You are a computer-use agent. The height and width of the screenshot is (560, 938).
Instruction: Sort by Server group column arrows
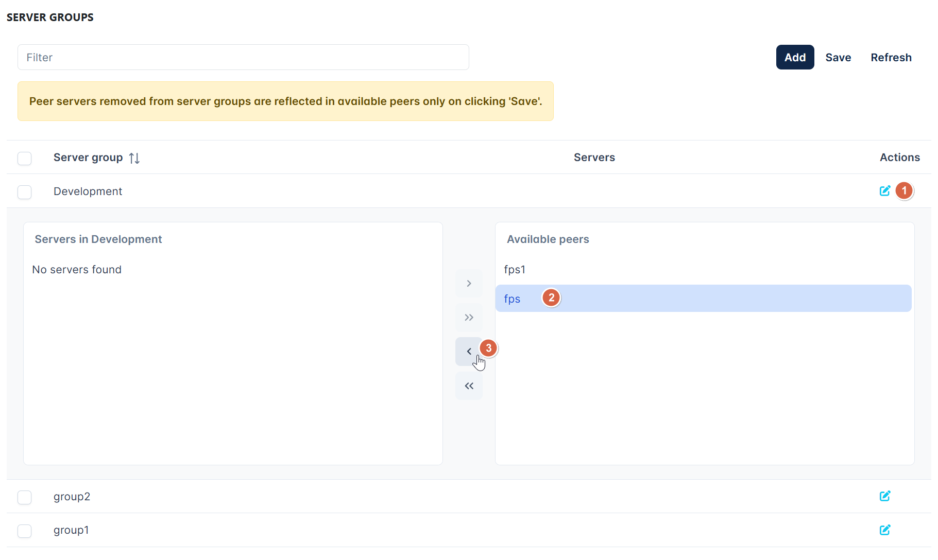pyautogui.click(x=134, y=158)
